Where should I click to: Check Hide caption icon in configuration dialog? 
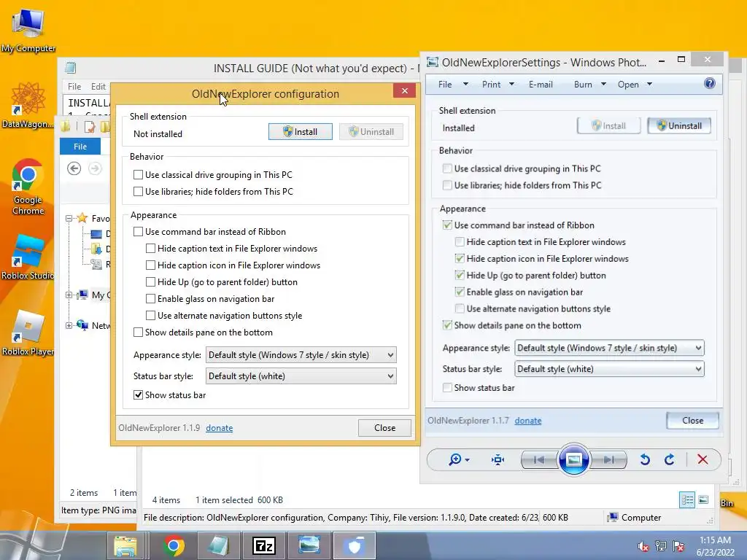coord(150,265)
